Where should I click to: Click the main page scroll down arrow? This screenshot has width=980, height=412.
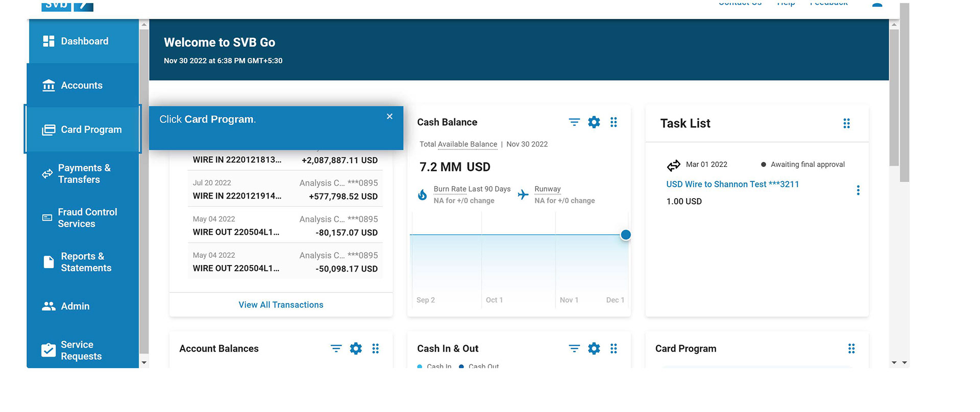pos(894,362)
